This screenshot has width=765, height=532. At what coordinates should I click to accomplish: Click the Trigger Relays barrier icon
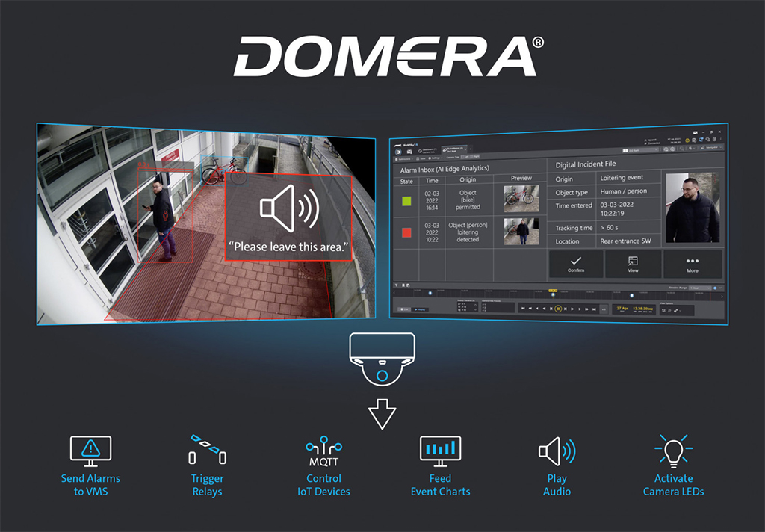point(207,450)
